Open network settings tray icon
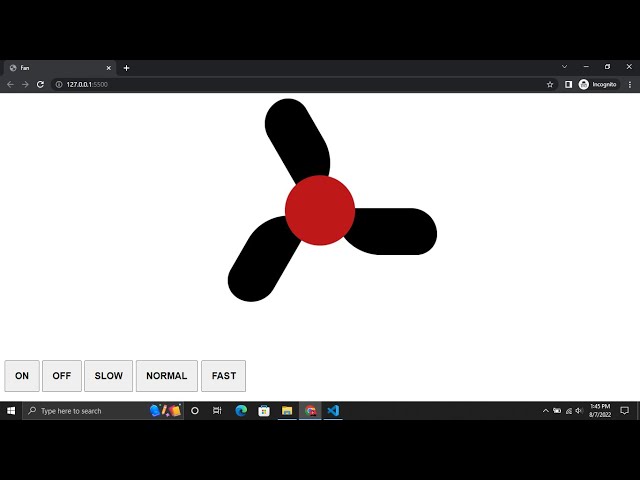 coord(569,411)
